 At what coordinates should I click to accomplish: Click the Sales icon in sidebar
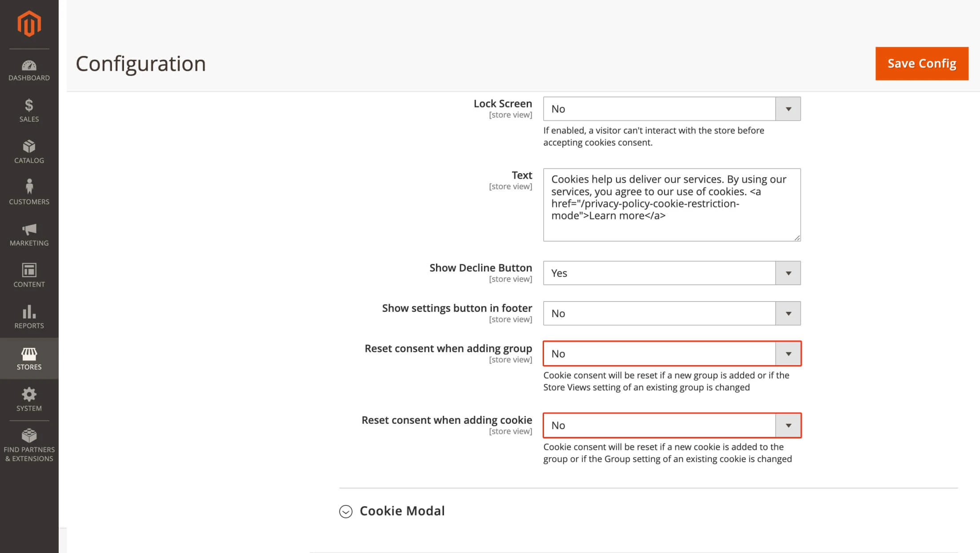click(28, 110)
